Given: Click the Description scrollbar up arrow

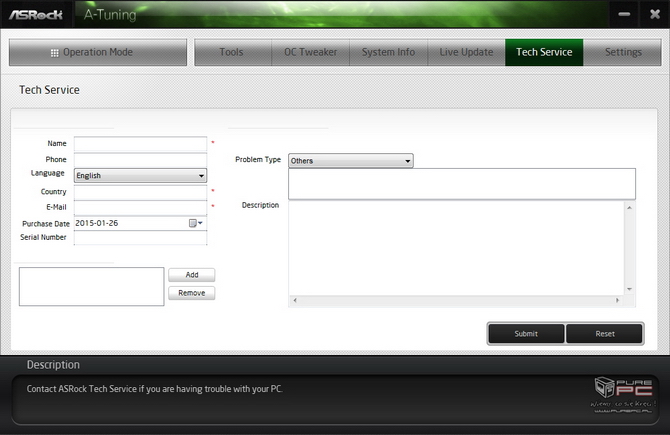Looking at the screenshot, I should (x=629, y=208).
